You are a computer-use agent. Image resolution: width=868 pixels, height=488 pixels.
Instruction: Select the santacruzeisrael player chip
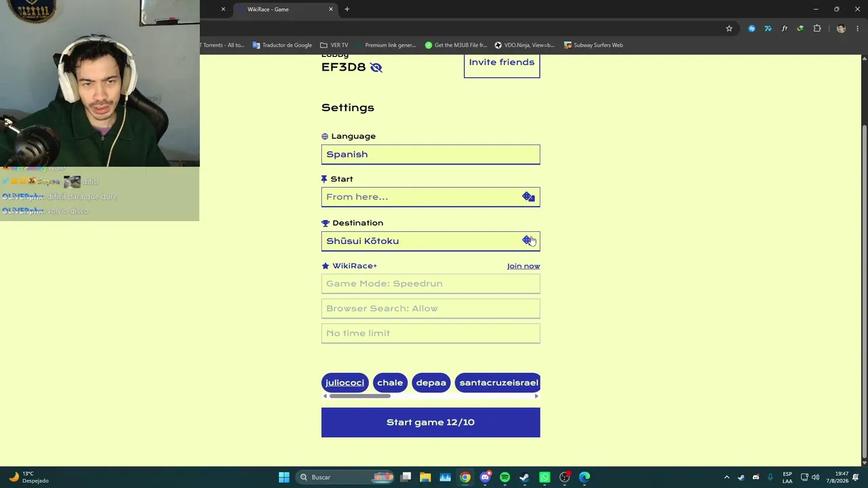[x=498, y=382]
